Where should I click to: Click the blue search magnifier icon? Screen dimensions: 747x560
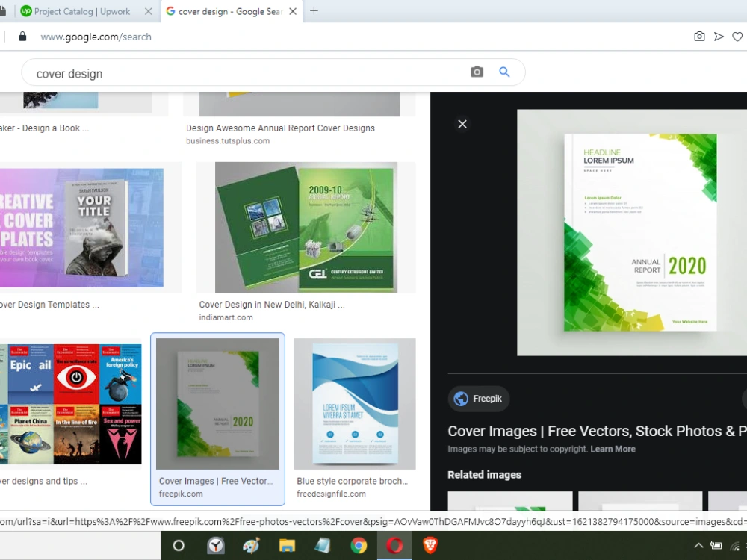[504, 72]
